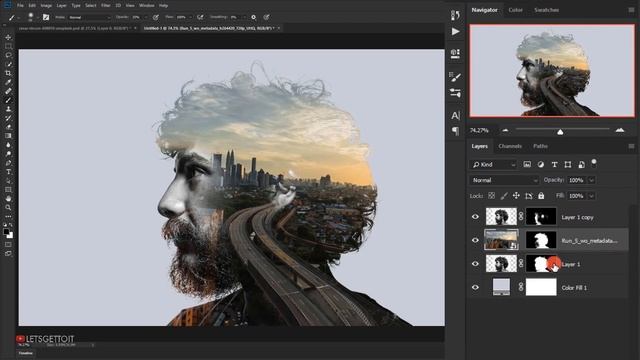Open the Kind filter dropdown
Screen dimensions: 640x360
click(x=493, y=164)
